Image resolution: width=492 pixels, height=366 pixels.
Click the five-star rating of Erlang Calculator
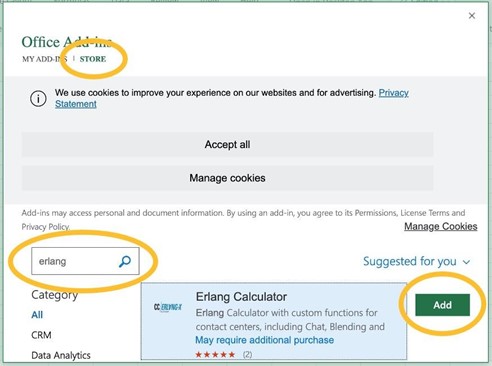tap(215, 354)
